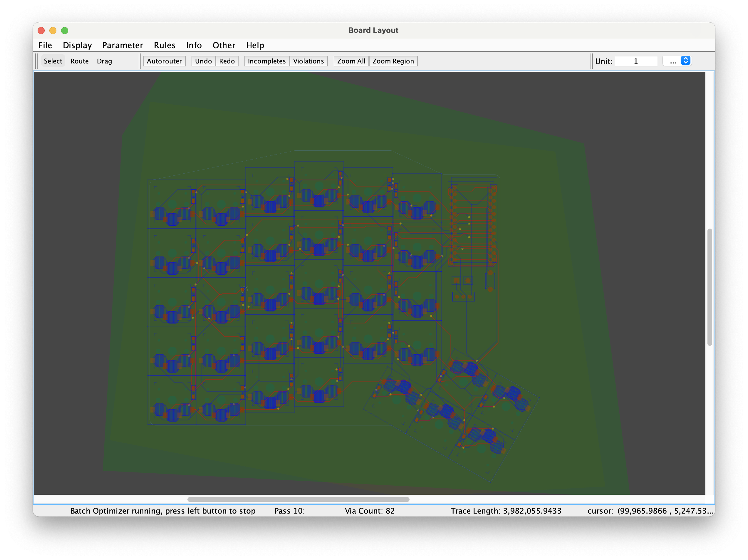The height and width of the screenshot is (560, 748).
Task: Click Zoom All to fit the board
Action: tap(351, 61)
